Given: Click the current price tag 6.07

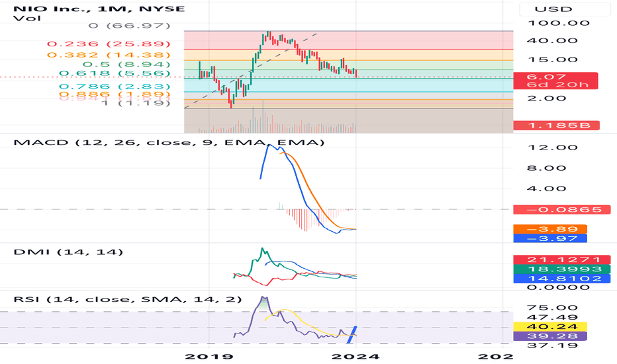Looking at the screenshot, I should [x=555, y=81].
